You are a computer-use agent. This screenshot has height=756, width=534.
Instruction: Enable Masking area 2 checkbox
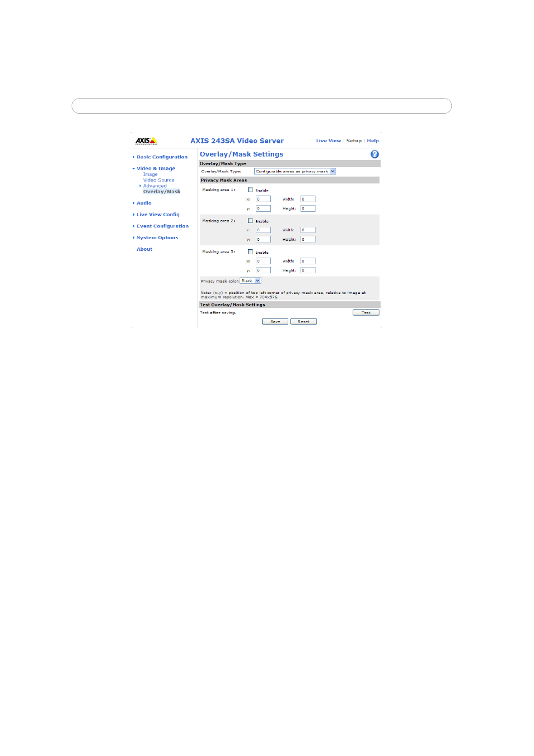250,221
